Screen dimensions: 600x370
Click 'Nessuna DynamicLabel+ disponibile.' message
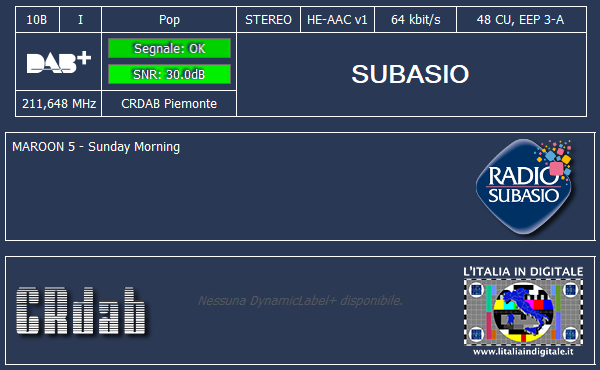pyautogui.click(x=300, y=301)
